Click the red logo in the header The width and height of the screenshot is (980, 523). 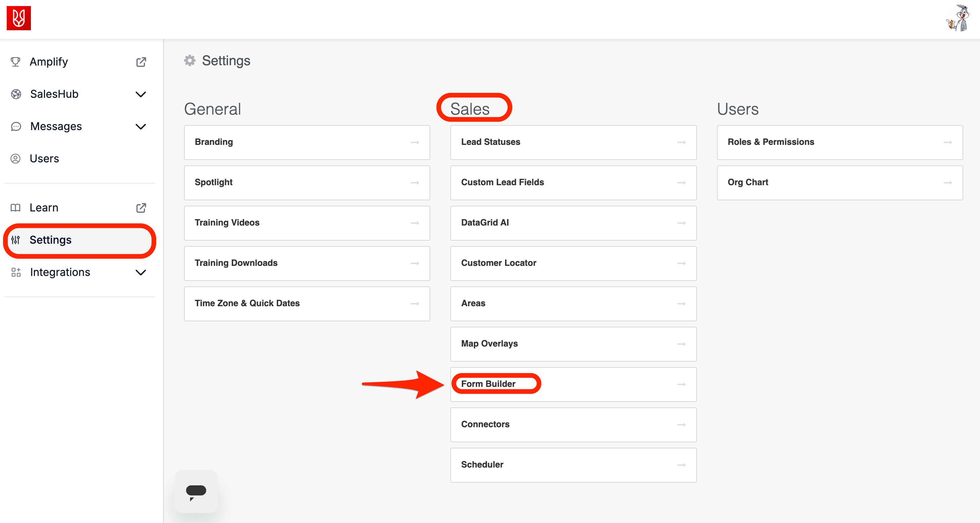[19, 18]
